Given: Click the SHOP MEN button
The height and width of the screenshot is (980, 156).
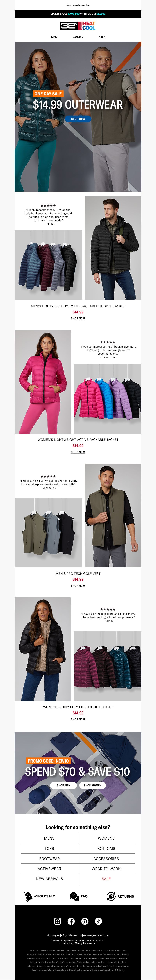Looking at the screenshot, I should click(63, 785).
